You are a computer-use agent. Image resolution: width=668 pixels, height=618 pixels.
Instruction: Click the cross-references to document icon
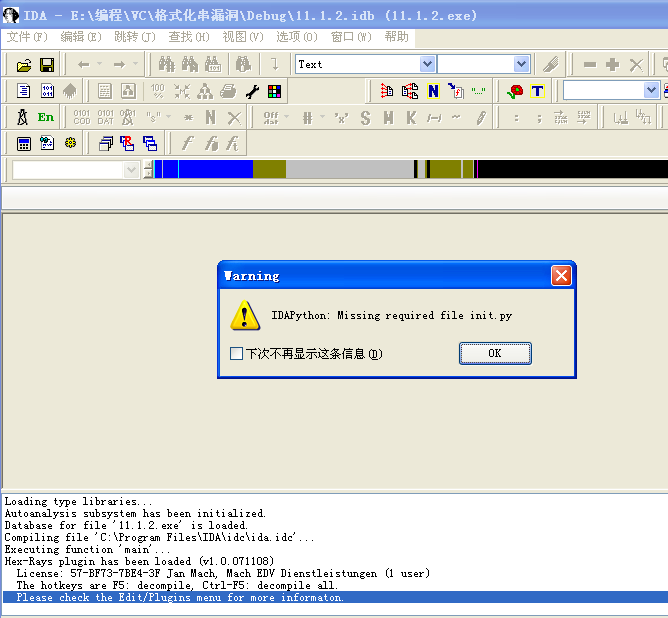click(x=387, y=91)
